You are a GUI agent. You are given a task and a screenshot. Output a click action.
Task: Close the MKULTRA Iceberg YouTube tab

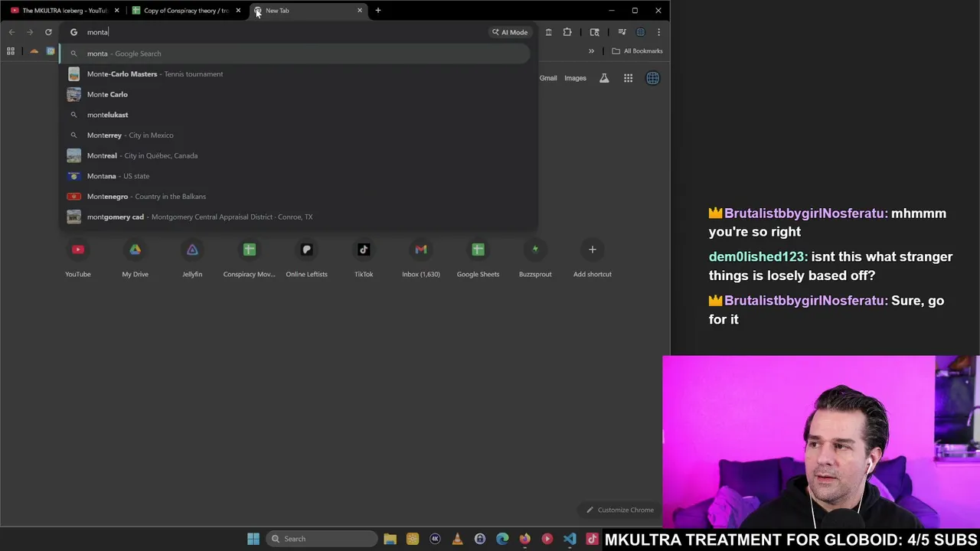[116, 11]
